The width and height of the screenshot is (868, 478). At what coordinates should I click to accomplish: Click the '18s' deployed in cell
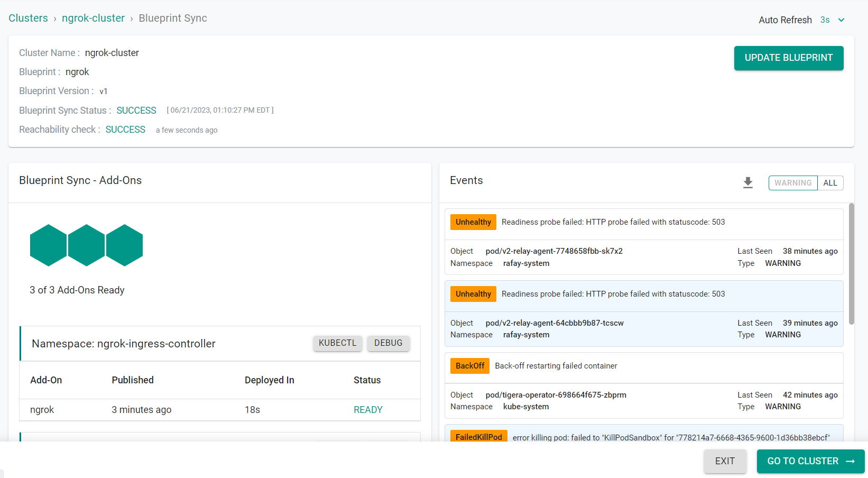[253, 410]
